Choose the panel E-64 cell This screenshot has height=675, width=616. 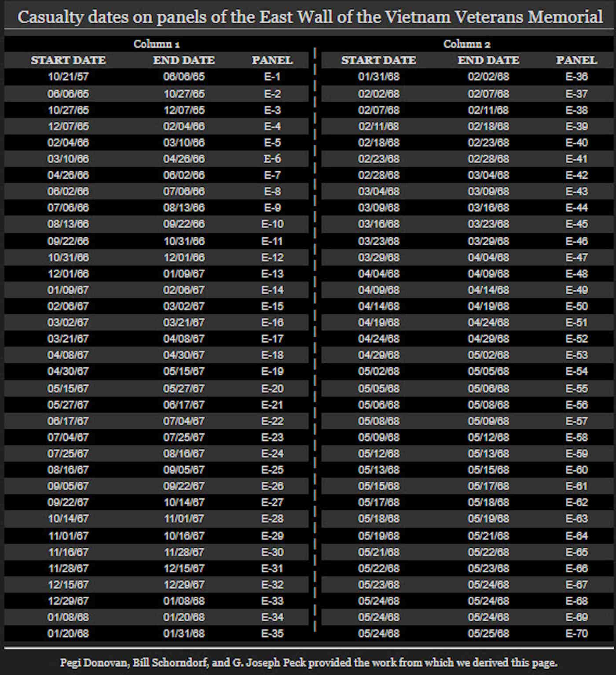tap(576, 536)
